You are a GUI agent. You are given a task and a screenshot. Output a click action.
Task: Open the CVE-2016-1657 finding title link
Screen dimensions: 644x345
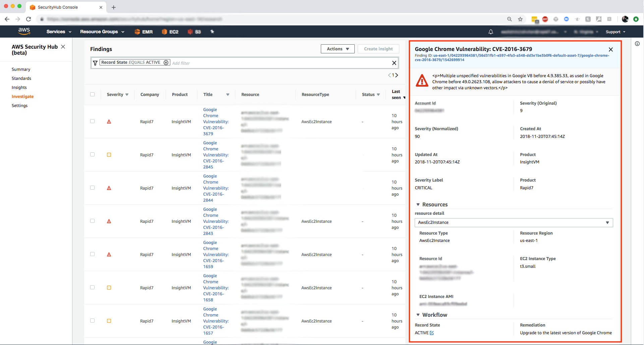click(x=216, y=321)
